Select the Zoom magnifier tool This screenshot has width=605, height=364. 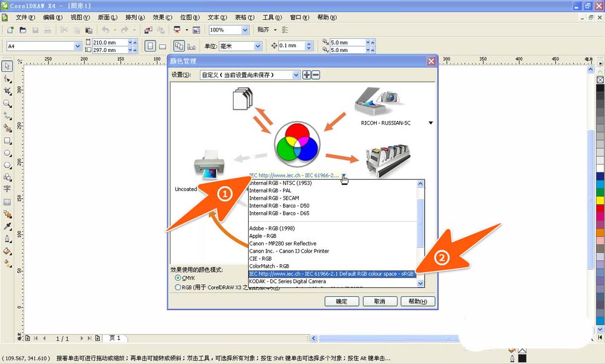coord(7,103)
